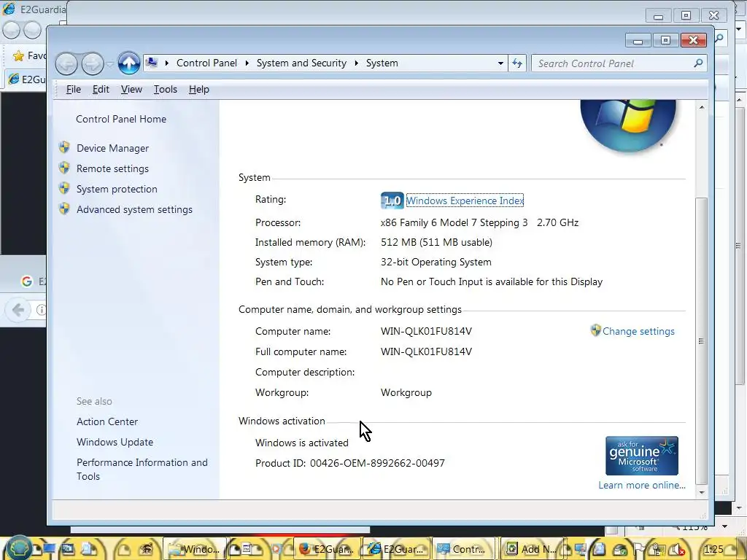Click the 32-bit Operating System value

pos(436,262)
